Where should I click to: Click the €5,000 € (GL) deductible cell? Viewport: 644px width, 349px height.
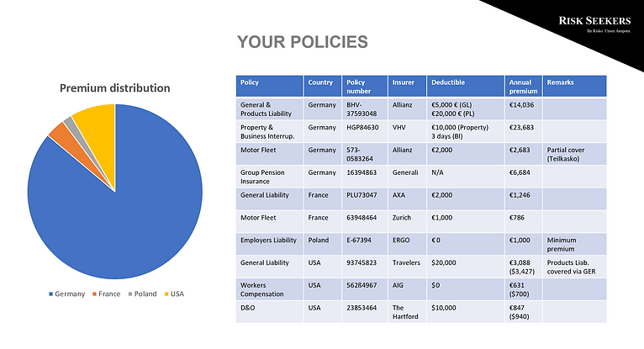coord(466,109)
